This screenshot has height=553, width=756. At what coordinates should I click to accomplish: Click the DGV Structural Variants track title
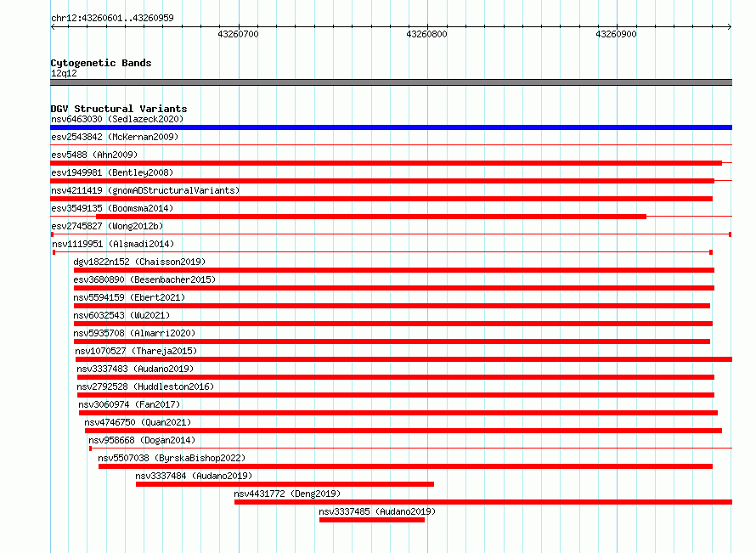coord(119,109)
